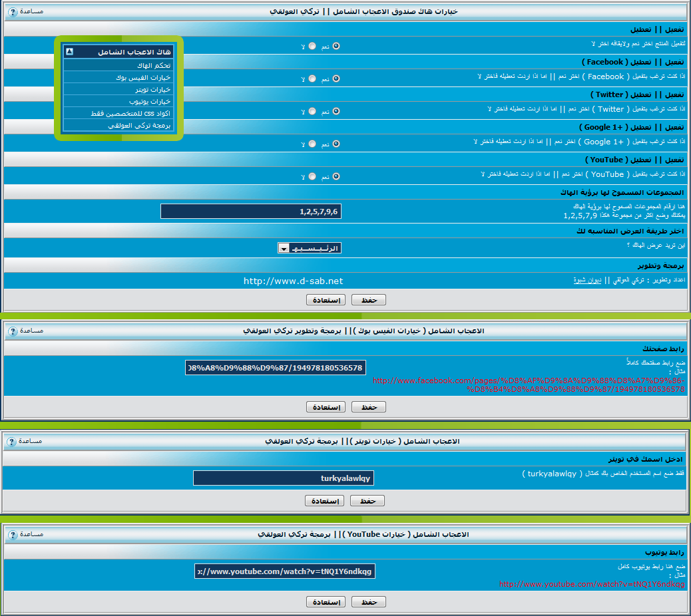The image size is (691, 616).
Task: Click help icon in Twitter options panel header
Action: (13, 442)
